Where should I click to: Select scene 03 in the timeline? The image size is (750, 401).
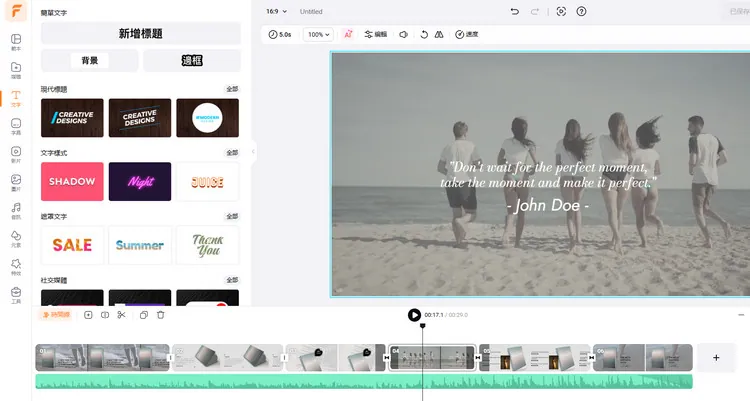pos(336,357)
